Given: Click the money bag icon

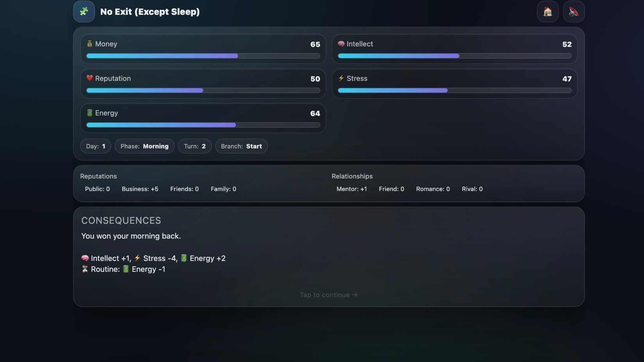Looking at the screenshot, I should tap(89, 44).
